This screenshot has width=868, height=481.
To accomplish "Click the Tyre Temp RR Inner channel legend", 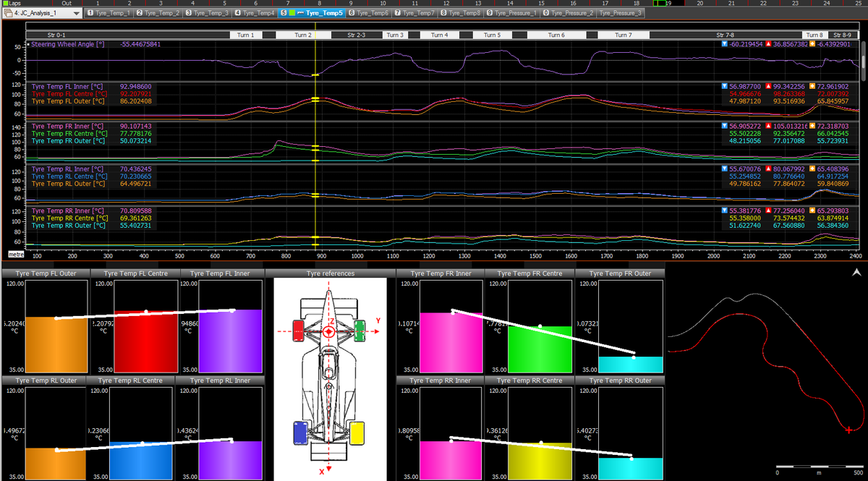I will click(x=68, y=210).
